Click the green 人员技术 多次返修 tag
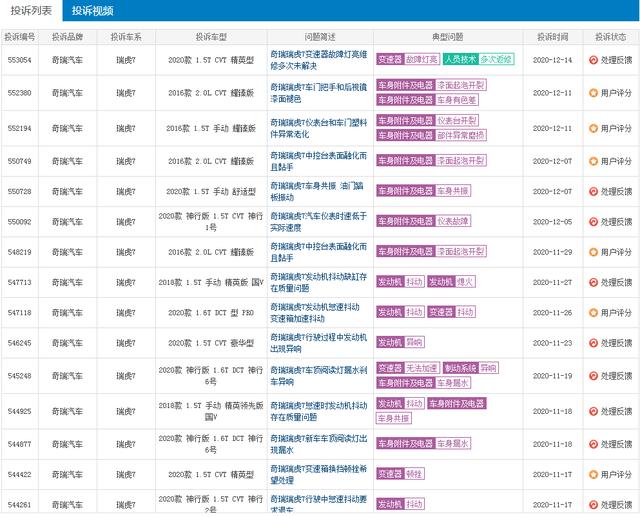 coord(478,59)
